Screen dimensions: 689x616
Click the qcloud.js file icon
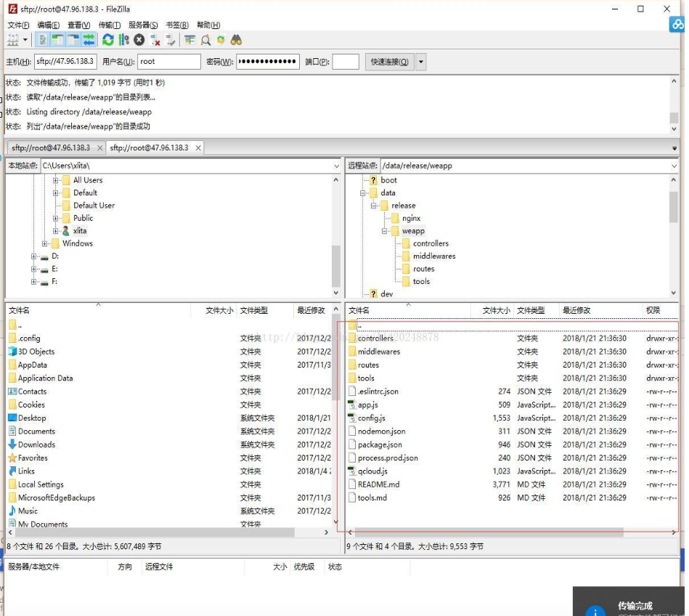coord(351,471)
